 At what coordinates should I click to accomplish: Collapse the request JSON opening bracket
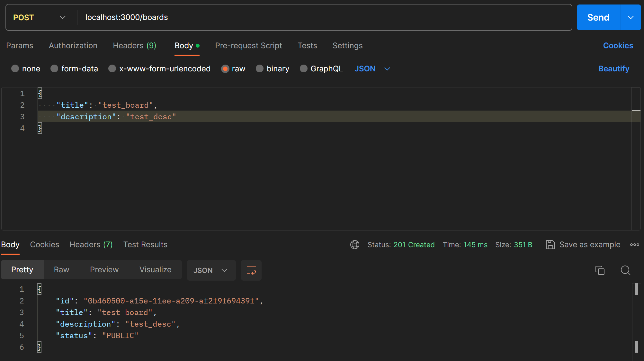click(40, 94)
